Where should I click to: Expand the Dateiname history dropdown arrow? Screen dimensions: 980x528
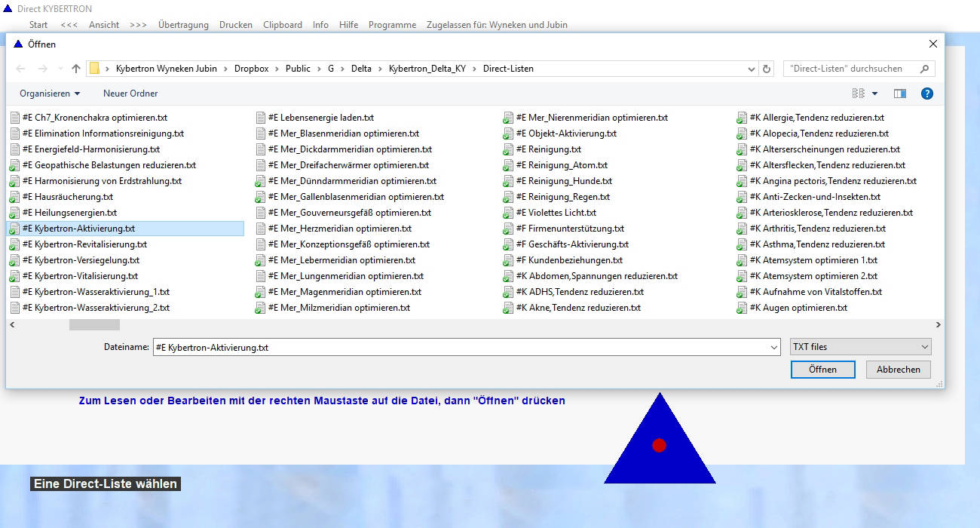(x=774, y=348)
